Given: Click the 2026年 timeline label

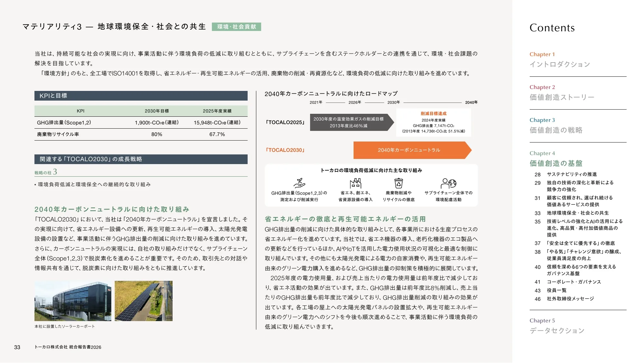Looking at the screenshot, I should point(355,103).
